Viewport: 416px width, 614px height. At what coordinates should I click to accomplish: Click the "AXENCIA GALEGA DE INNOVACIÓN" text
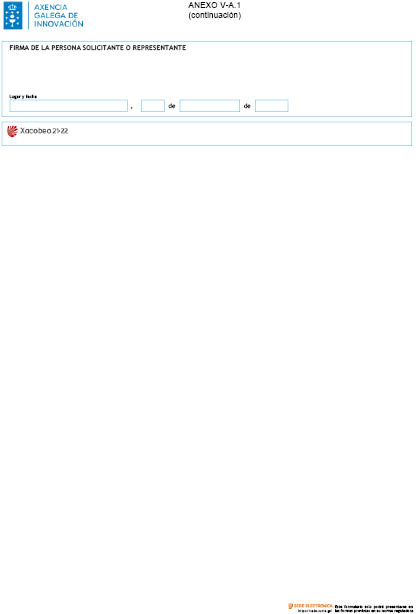pyautogui.click(x=59, y=16)
